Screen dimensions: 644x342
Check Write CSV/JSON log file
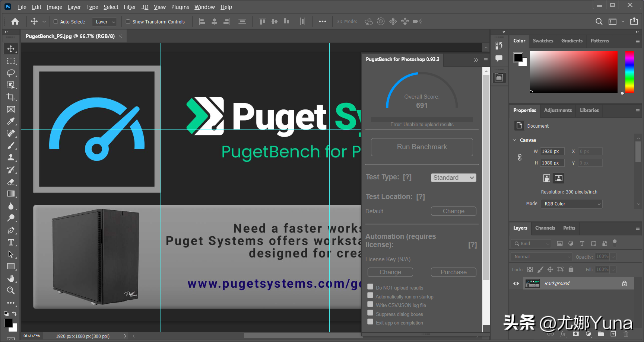click(x=370, y=304)
